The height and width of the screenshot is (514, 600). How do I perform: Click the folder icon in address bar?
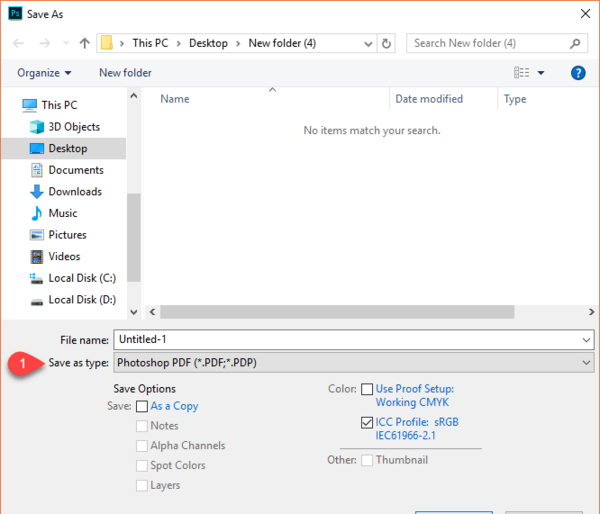[107, 43]
